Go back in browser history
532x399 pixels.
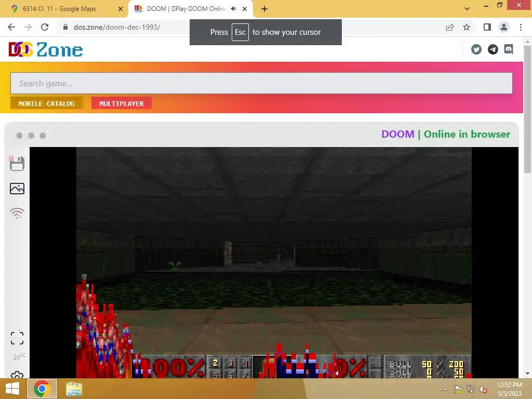point(11,27)
